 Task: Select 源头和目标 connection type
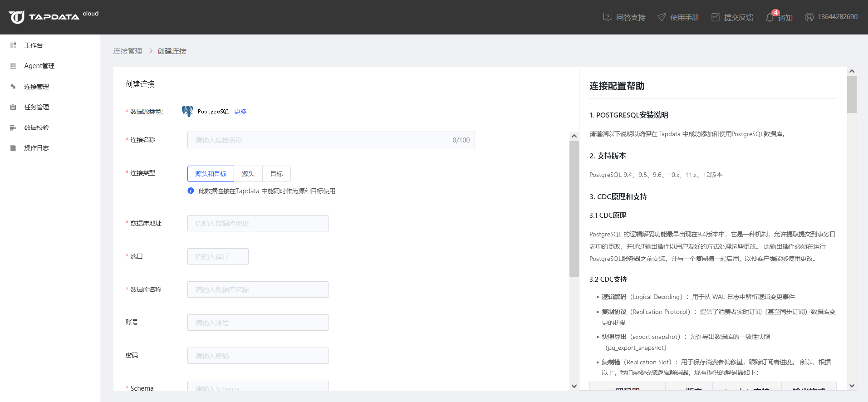(211, 174)
